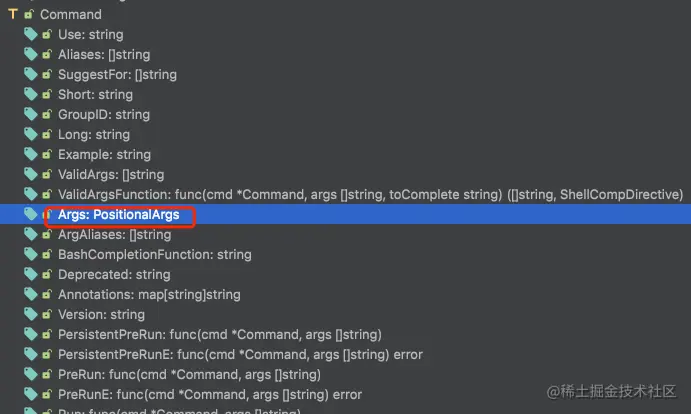Click the lock icon next to SuggestFor

click(47, 75)
